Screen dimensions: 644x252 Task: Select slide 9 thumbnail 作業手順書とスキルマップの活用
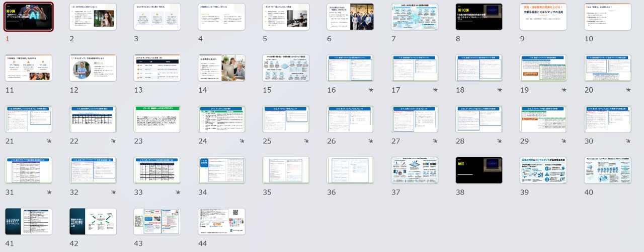(x=544, y=17)
